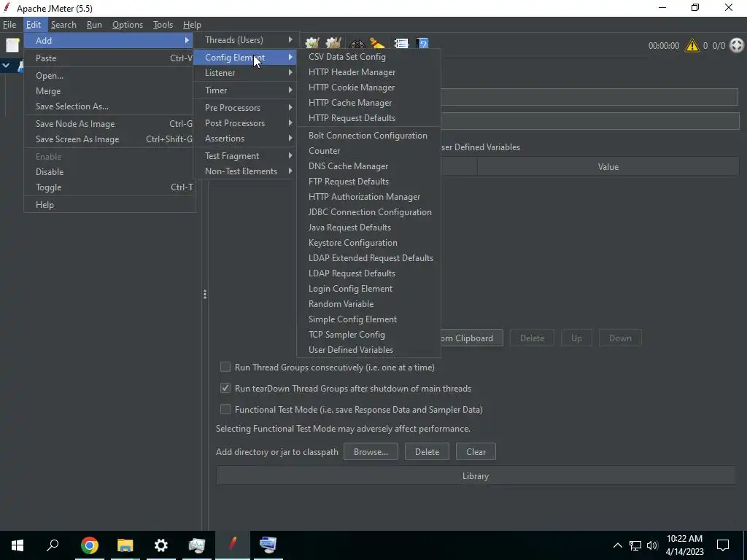Open the Options menu
Screen dimensions: 747x560
pyautogui.click(x=127, y=25)
